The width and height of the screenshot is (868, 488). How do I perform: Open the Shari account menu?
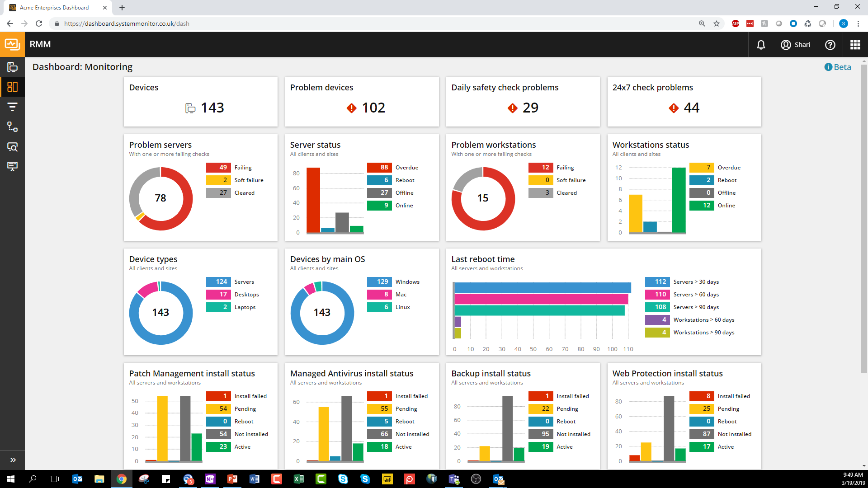(x=796, y=45)
